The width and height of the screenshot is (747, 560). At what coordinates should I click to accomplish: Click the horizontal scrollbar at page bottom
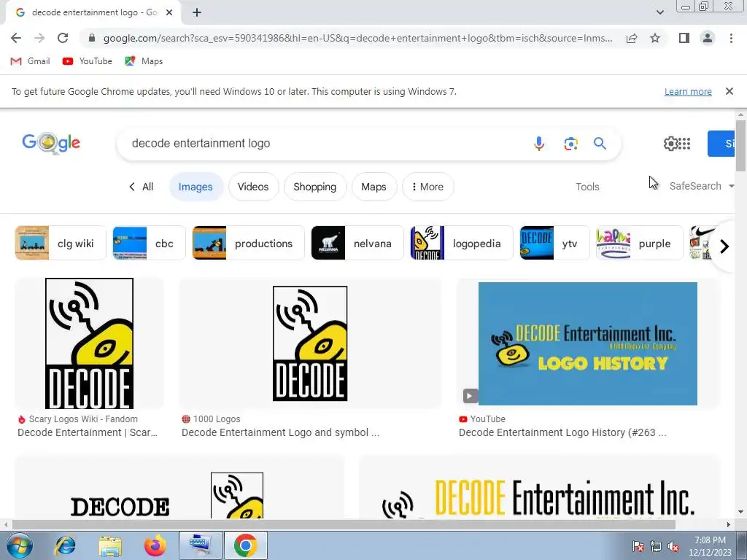pyautogui.click(x=344, y=524)
